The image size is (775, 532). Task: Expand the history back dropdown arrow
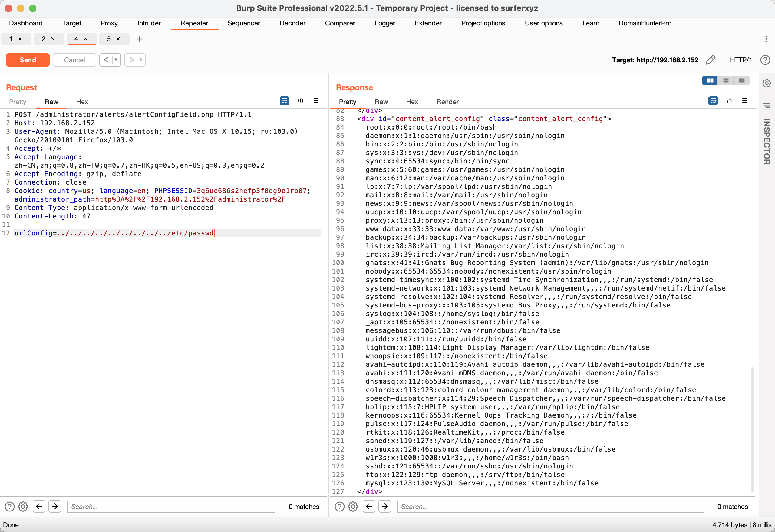116,60
